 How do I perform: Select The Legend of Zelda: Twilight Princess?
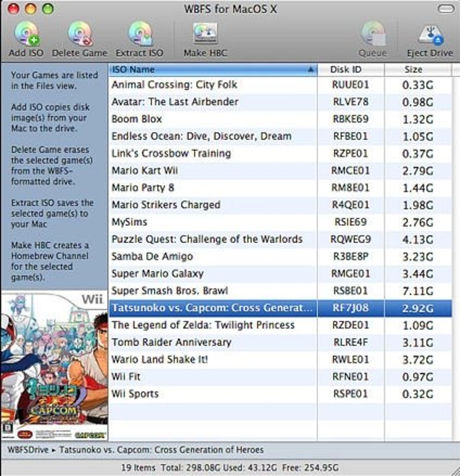280,325
